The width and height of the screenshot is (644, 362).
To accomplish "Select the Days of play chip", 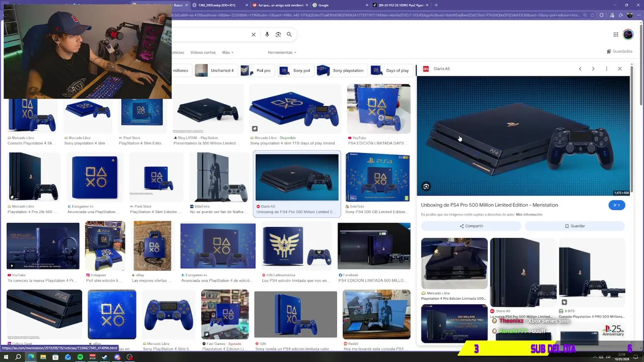I will click(390, 70).
